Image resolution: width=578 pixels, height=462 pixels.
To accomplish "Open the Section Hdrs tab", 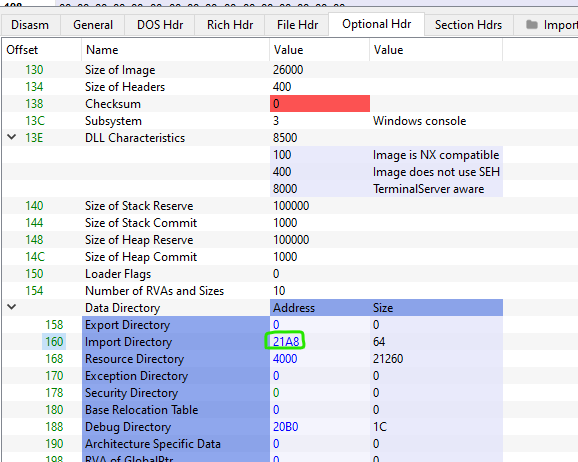I will (x=468, y=25).
